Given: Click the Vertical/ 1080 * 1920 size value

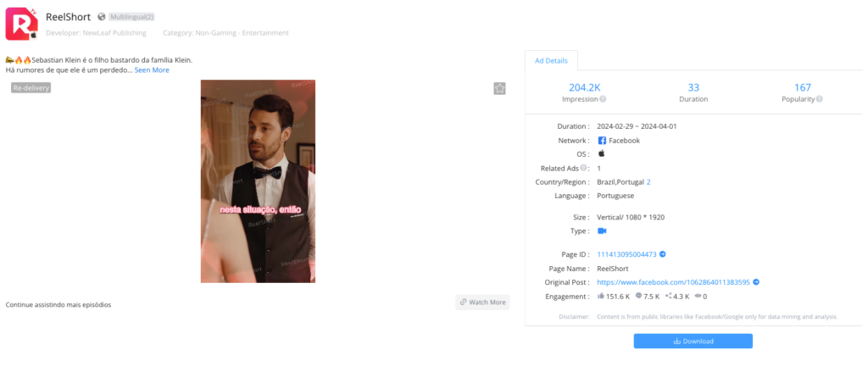Looking at the screenshot, I should tap(631, 217).
